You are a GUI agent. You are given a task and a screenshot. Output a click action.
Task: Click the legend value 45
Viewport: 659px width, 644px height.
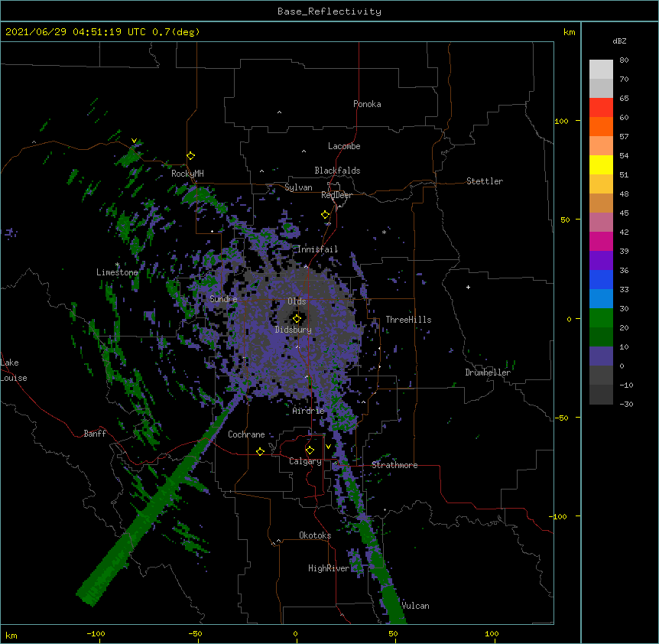624,213
